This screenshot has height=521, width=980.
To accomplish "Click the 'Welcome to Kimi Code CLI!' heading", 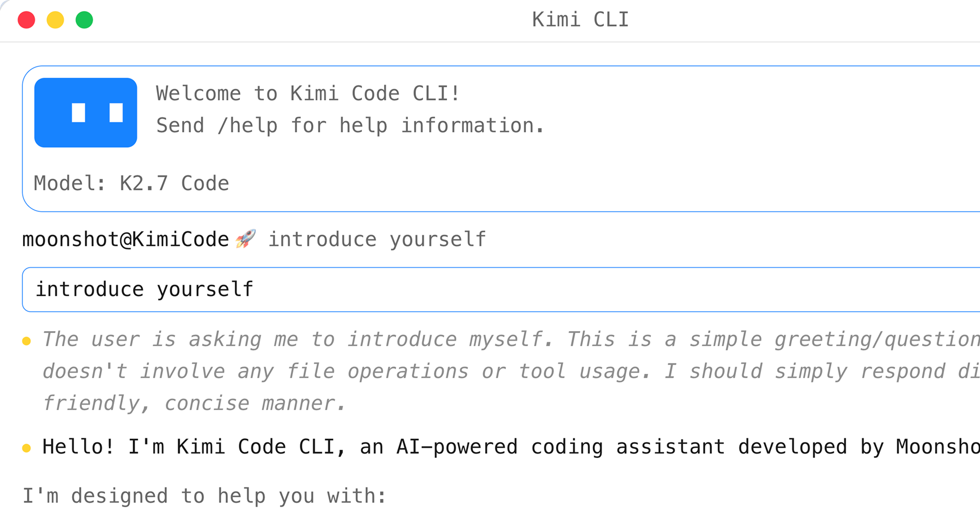I will [308, 94].
